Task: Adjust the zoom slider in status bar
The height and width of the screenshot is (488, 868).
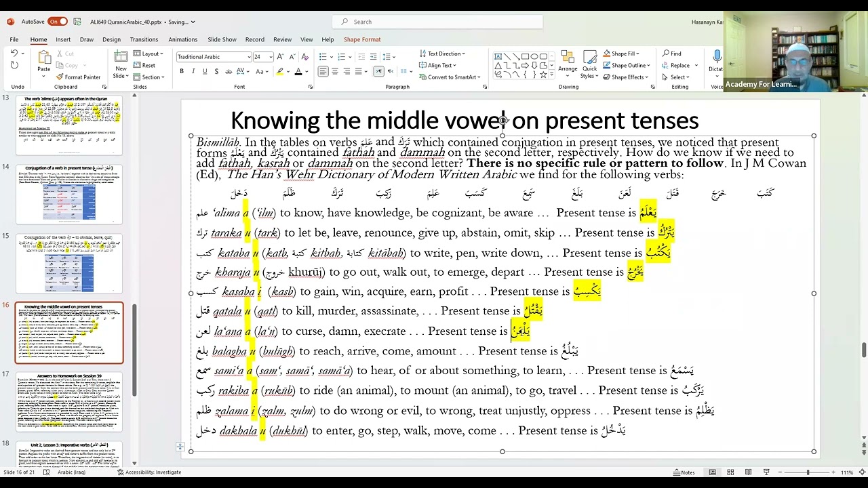Action: [x=807, y=472]
